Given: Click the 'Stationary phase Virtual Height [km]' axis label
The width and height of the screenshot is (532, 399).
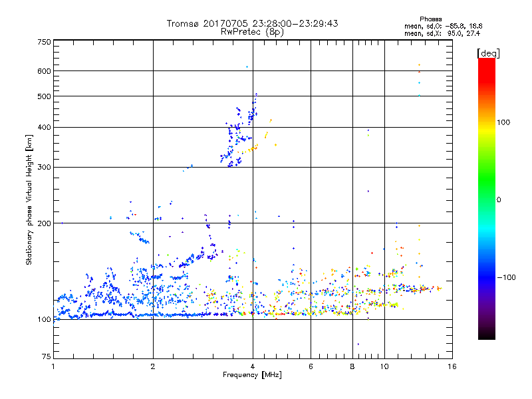Looking at the screenshot, I should [29, 200].
